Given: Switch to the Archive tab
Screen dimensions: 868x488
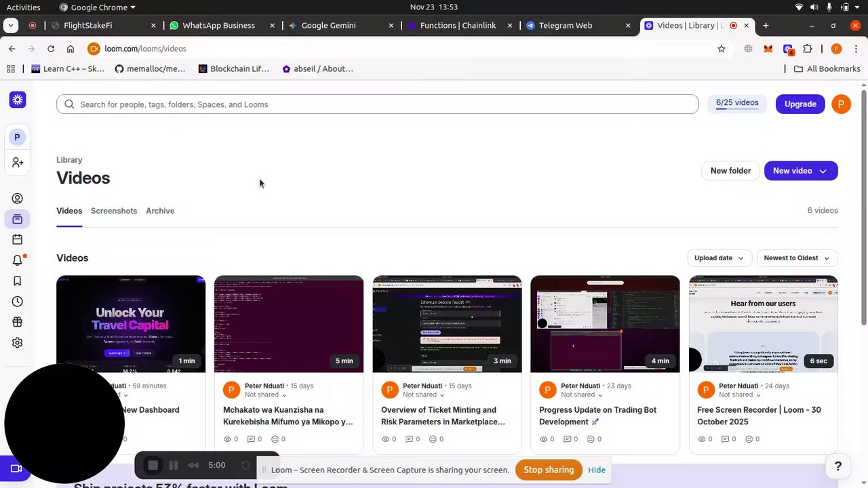Looking at the screenshot, I should tap(160, 211).
